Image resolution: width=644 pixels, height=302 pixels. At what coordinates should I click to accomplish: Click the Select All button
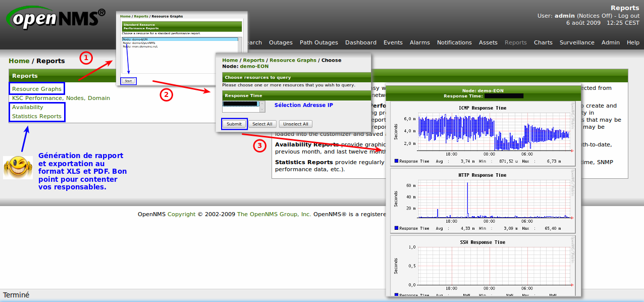(x=262, y=124)
